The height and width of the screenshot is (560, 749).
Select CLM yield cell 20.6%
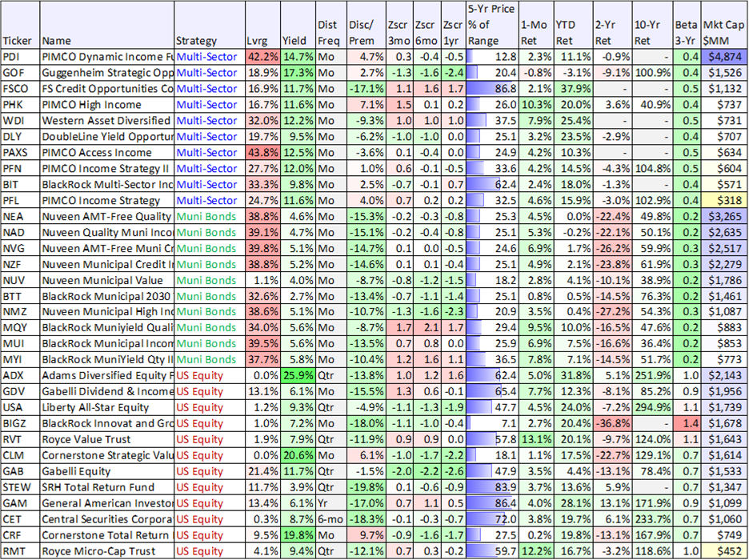click(298, 455)
